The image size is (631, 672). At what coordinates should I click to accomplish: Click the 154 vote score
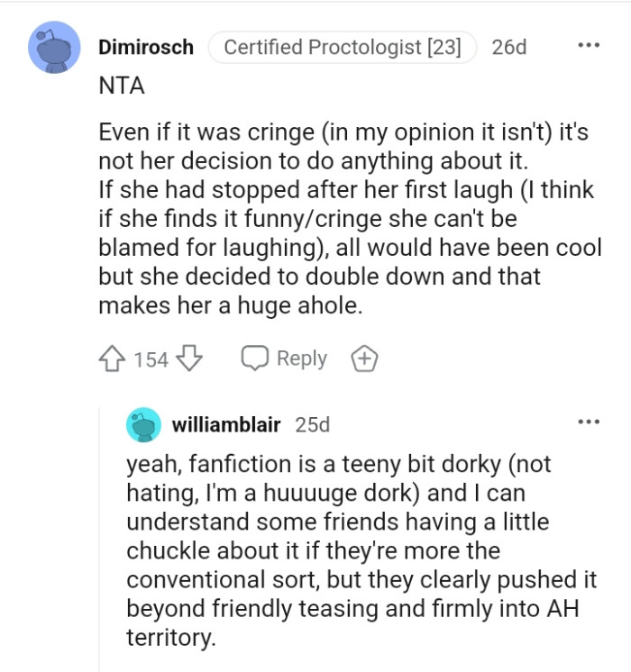click(x=151, y=359)
